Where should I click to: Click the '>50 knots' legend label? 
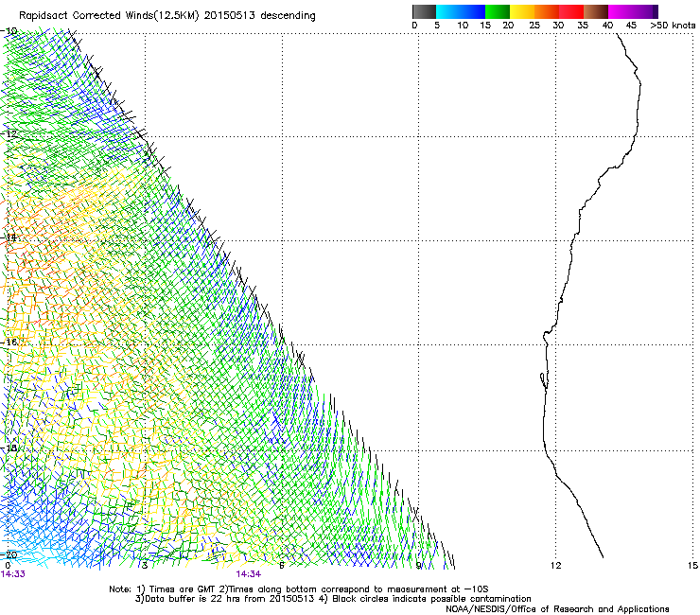[673, 26]
